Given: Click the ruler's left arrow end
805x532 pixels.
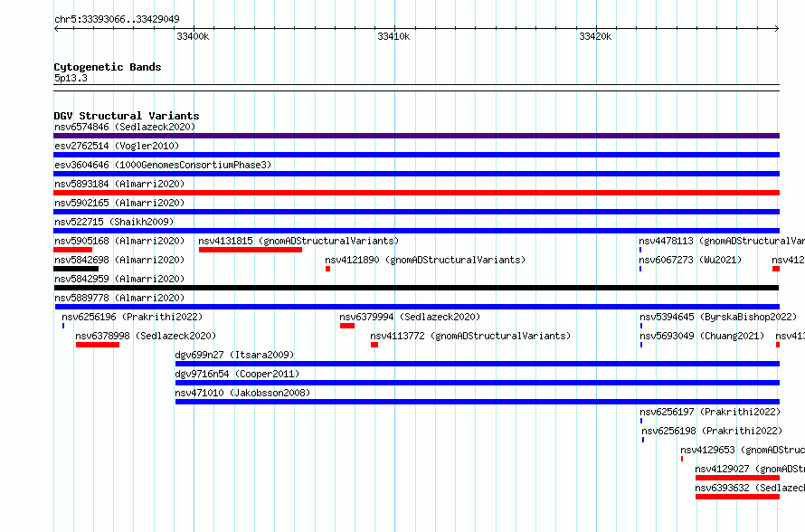Looking at the screenshot, I should pyautogui.click(x=56, y=29).
